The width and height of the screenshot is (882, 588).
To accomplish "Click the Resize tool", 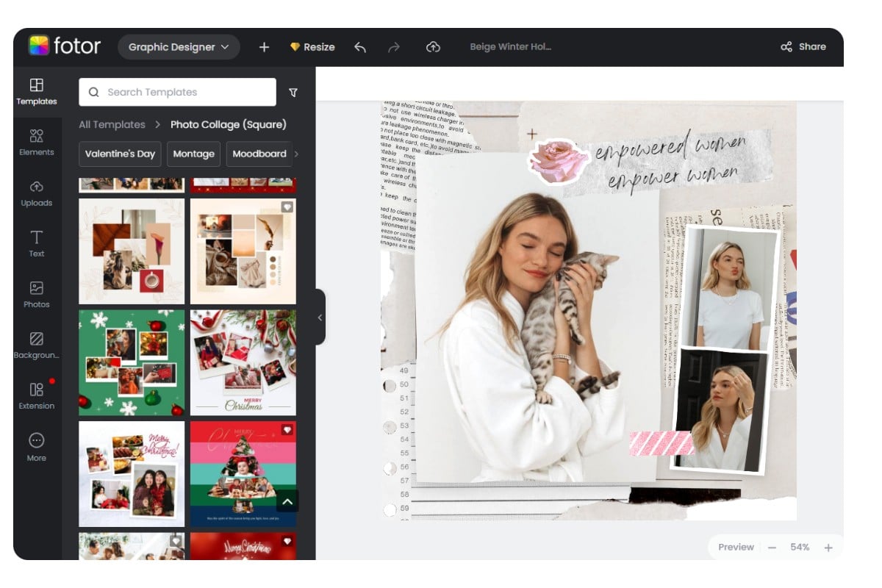I will pos(312,46).
